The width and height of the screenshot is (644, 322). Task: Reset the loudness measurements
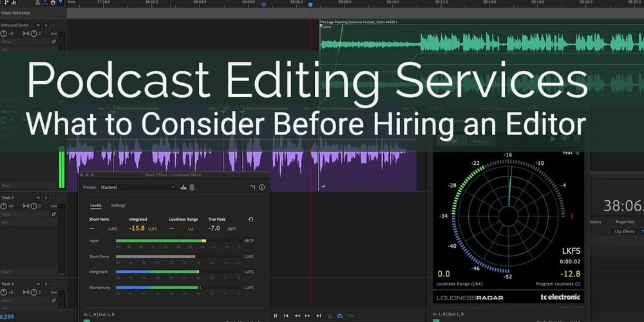pyautogui.click(x=251, y=220)
